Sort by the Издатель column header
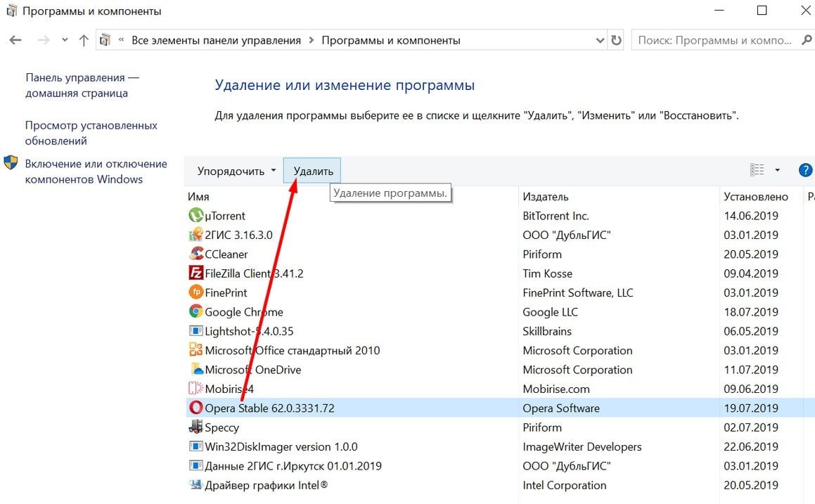815x504 pixels. tap(545, 196)
